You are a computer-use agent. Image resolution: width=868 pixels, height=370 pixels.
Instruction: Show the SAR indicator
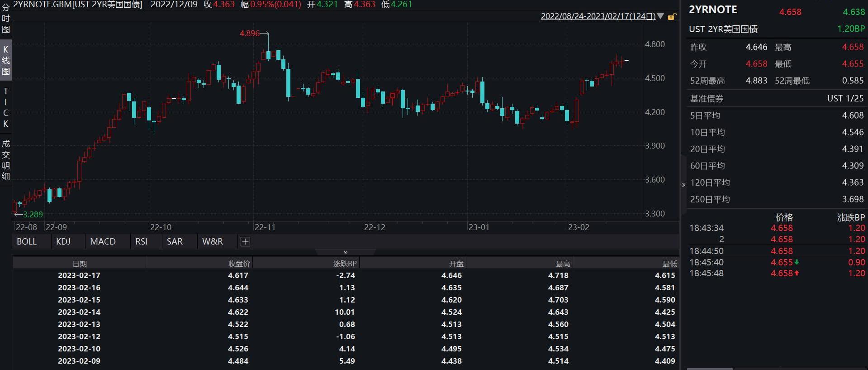click(175, 242)
